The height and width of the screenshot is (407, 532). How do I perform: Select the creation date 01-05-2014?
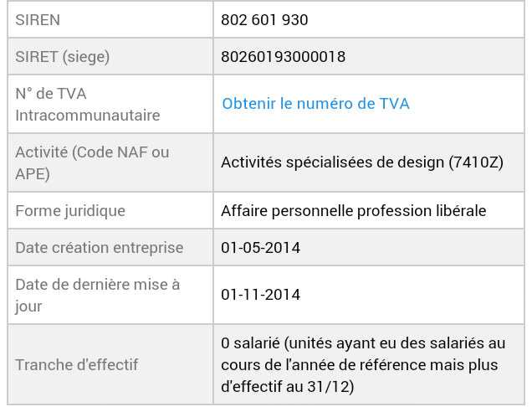(x=261, y=248)
